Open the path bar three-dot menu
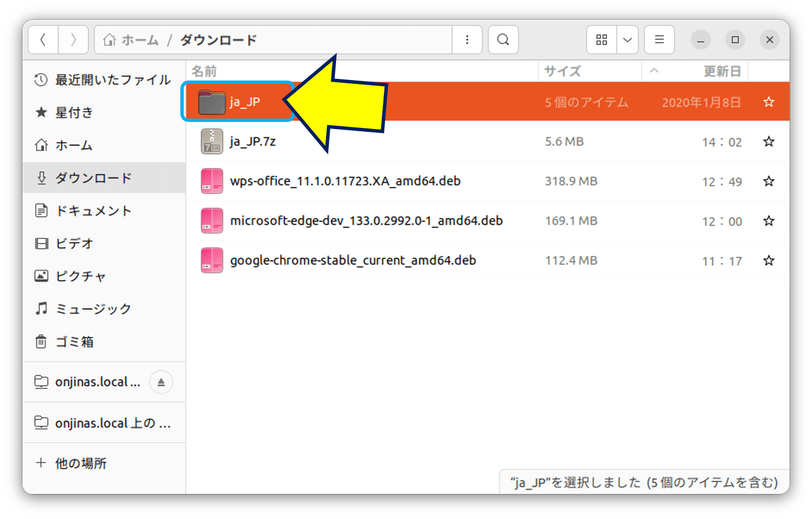The image size is (812, 519). point(467,40)
